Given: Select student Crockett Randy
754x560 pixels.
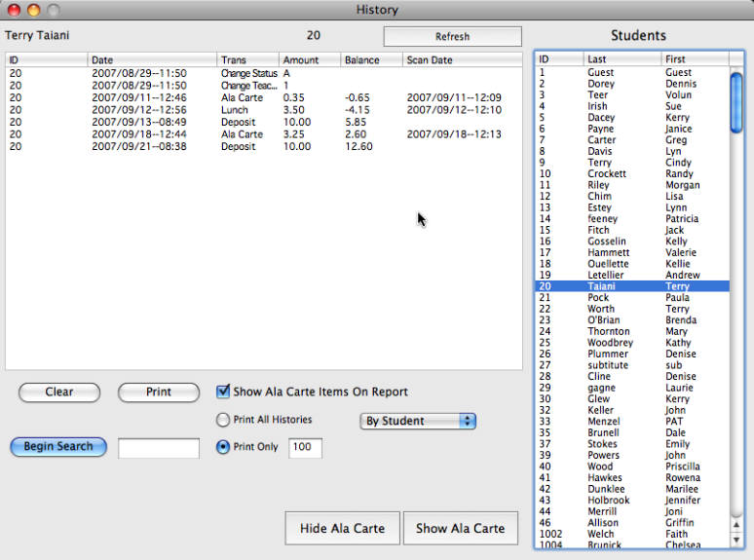Looking at the screenshot, I should pyautogui.click(x=632, y=173).
